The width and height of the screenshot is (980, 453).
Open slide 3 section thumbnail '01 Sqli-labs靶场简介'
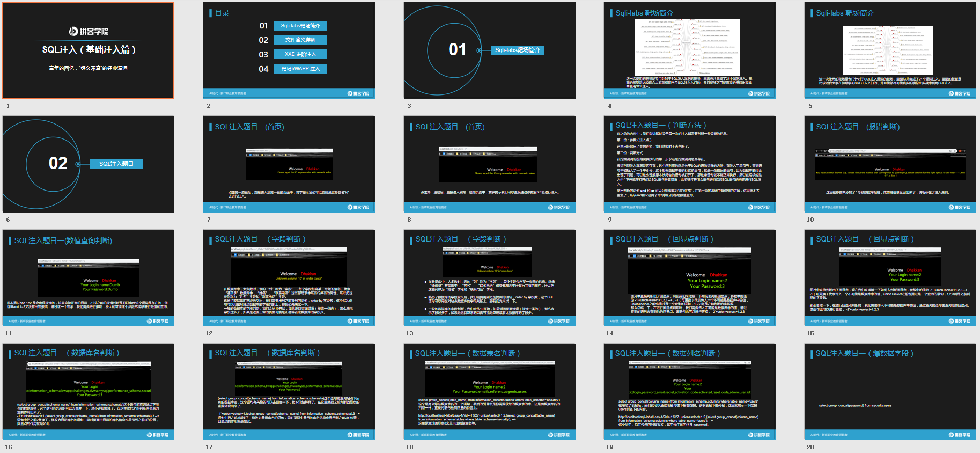tap(490, 50)
